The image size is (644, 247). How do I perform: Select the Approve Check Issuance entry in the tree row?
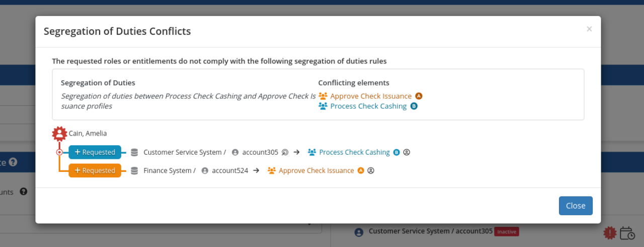[x=316, y=171]
